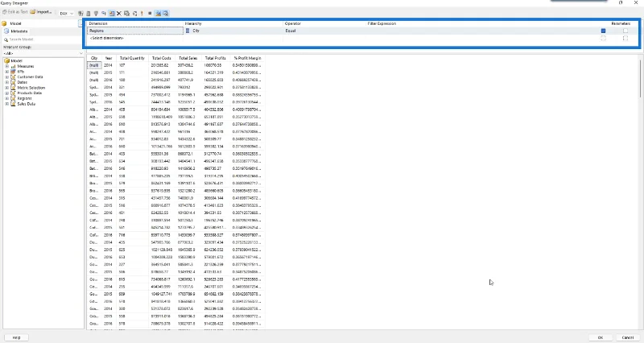Screen dimensions: 644x343
Task: Expand the KPIs tree node
Action: click(6, 72)
